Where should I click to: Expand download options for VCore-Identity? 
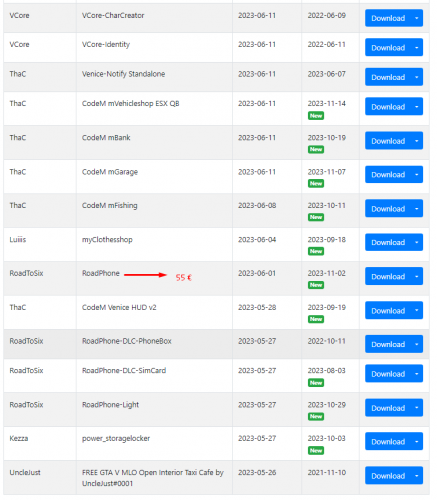click(417, 47)
